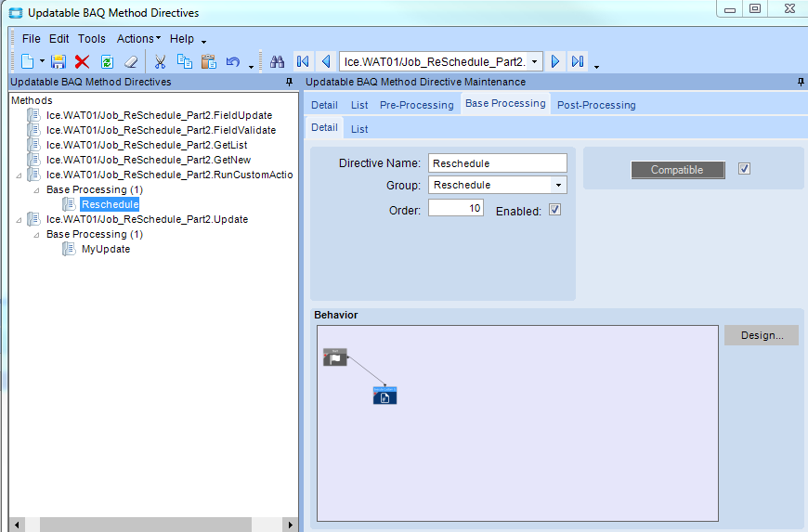Jump to the first record arrow

(303, 62)
